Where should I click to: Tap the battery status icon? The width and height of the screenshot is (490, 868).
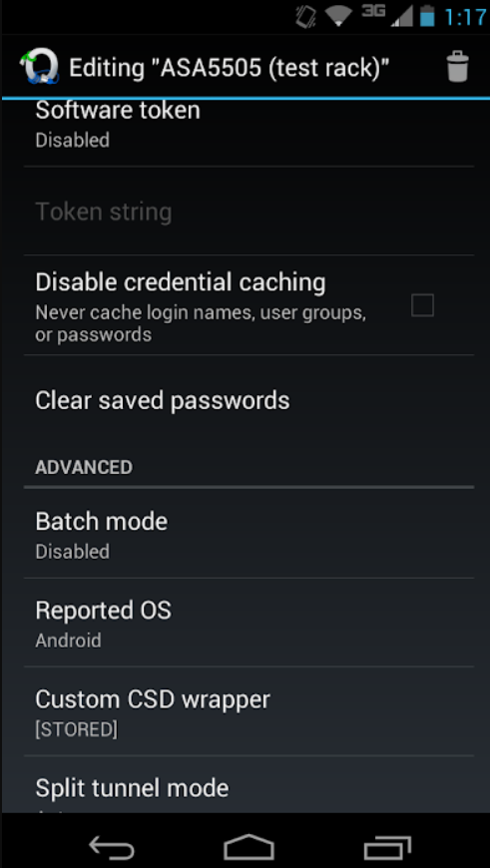[427, 16]
